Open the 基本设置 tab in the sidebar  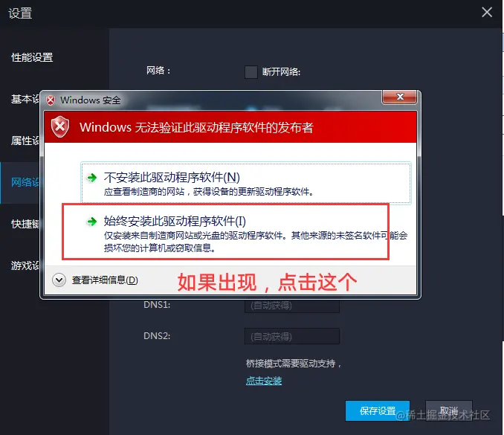tap(25, 99)
